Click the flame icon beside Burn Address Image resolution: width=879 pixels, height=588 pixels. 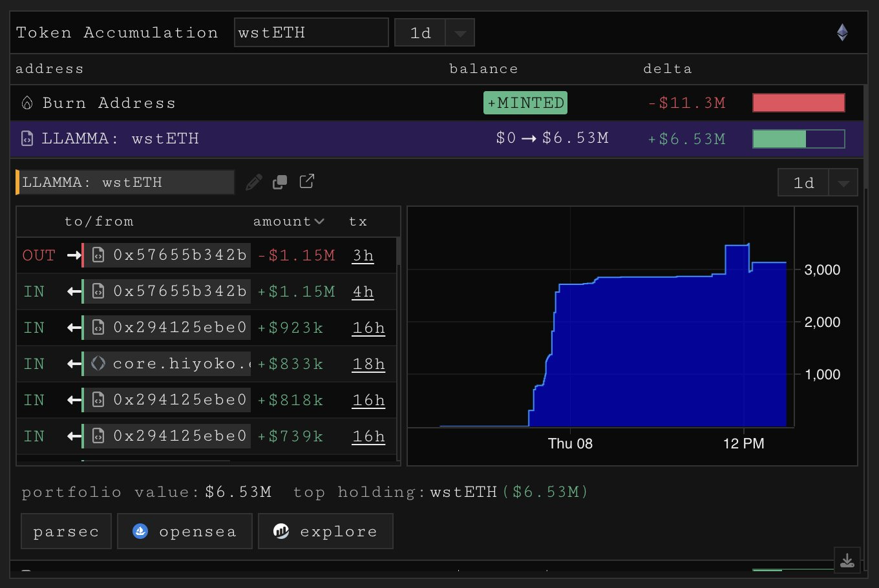tap(27, 103)
